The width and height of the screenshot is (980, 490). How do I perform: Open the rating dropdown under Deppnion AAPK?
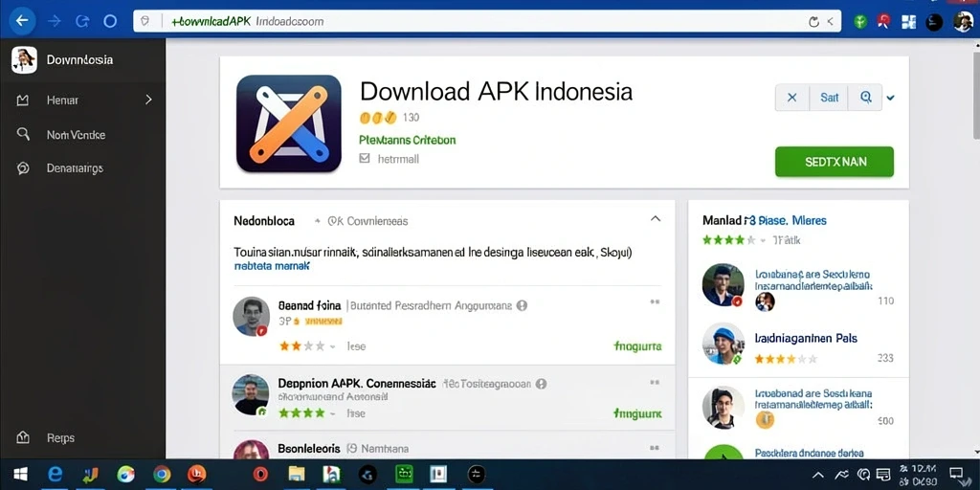tap(332, 413)
